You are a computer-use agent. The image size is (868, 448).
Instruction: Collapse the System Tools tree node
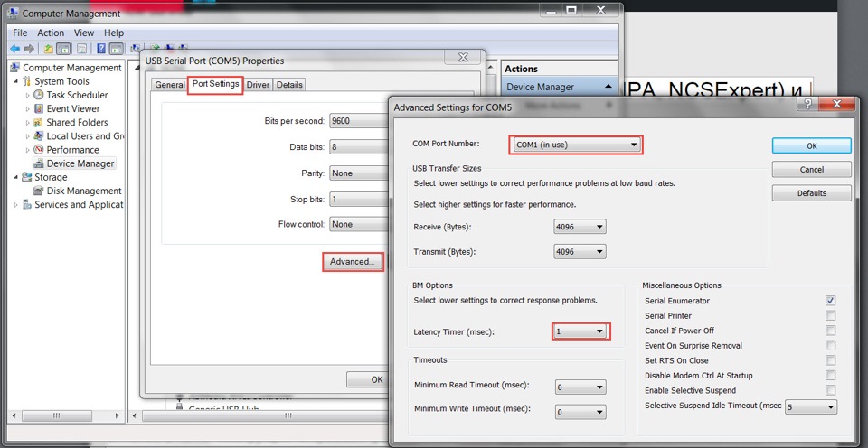click(16, 81)
